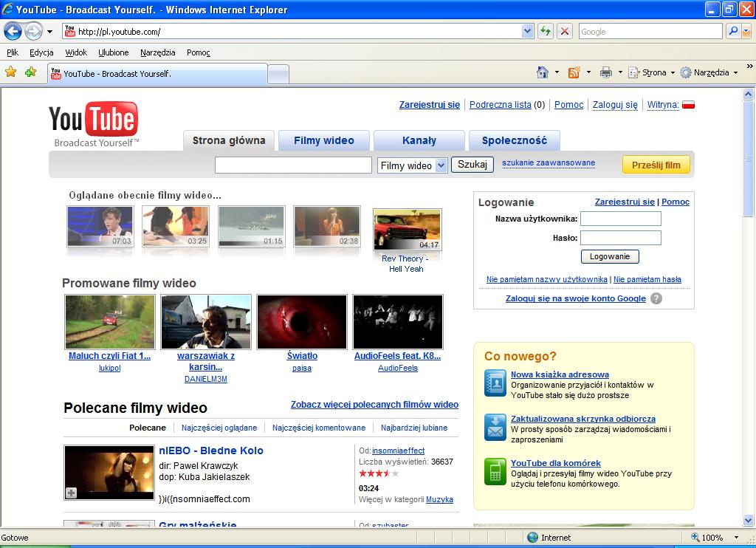Viewport: 756px width, 548px height.
Task: Click the Hasło password field
Action: click(x=620, y=238)
